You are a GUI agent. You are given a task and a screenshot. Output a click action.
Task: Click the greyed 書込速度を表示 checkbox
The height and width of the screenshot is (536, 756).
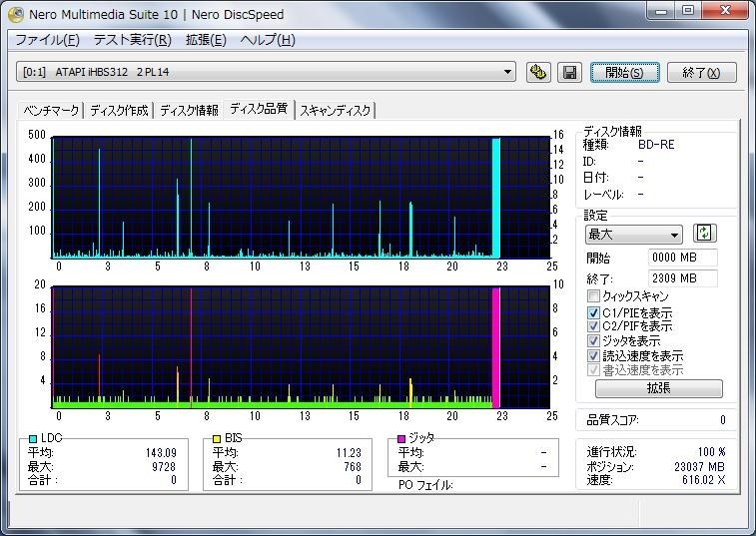click(x=593, y=370)
